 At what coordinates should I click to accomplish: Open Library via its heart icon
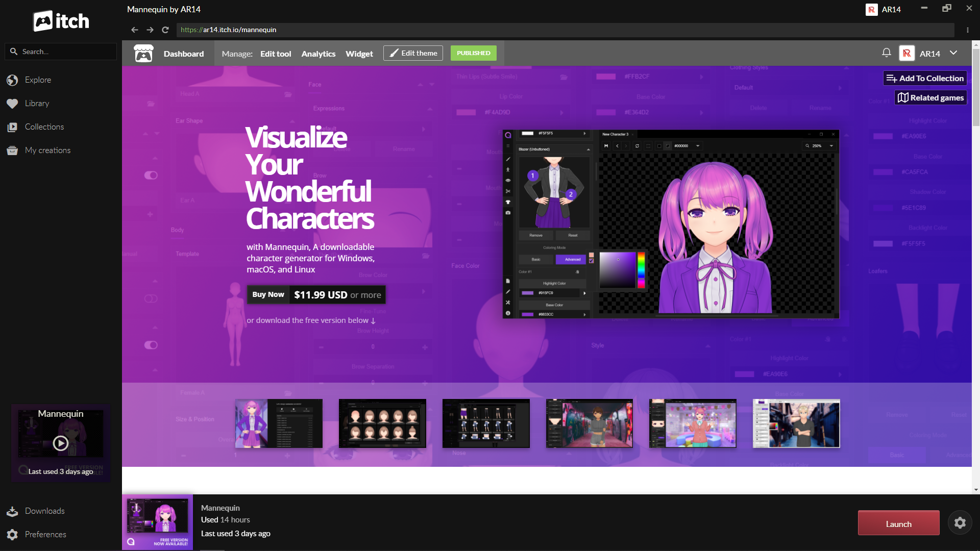tap(12, 104)
